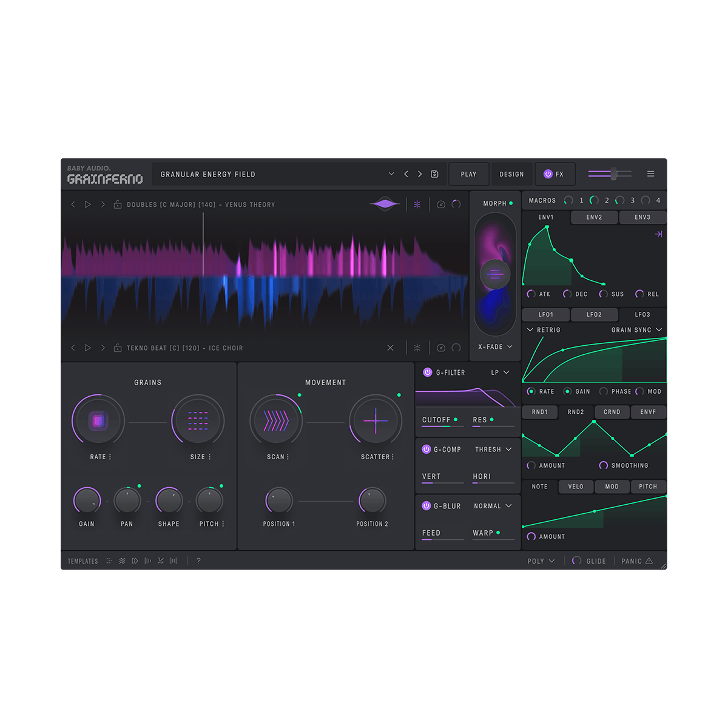Open the hamburger main menu
Screen dimensions: 728x728
point(650,174)
